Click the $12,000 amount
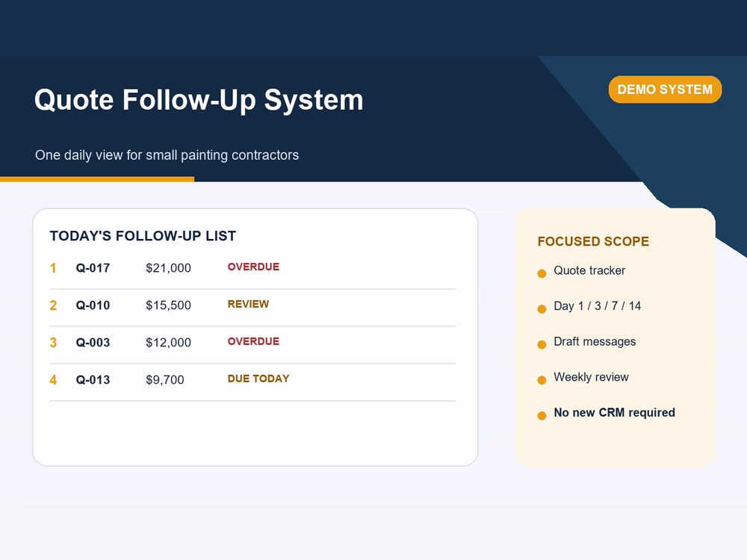747x560 pixels. click(x=168, y=343)
